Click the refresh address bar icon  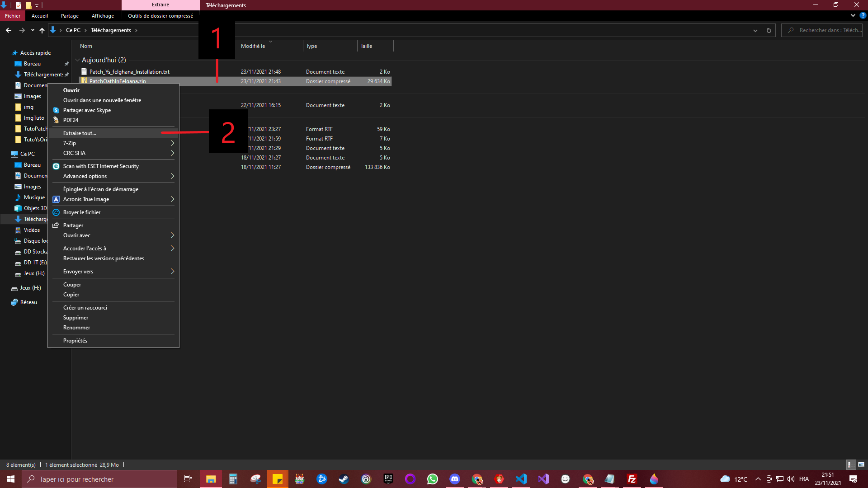click(769, 30)
